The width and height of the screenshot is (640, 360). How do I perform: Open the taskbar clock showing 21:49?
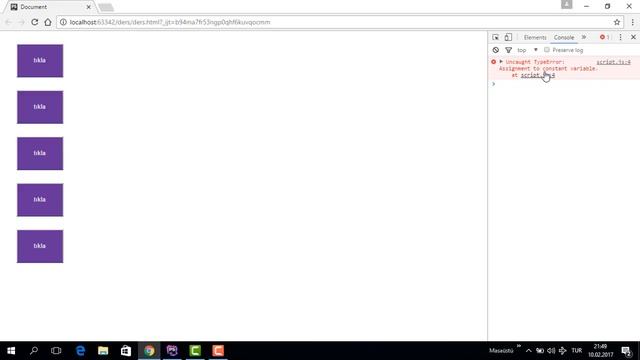(600, 351)
